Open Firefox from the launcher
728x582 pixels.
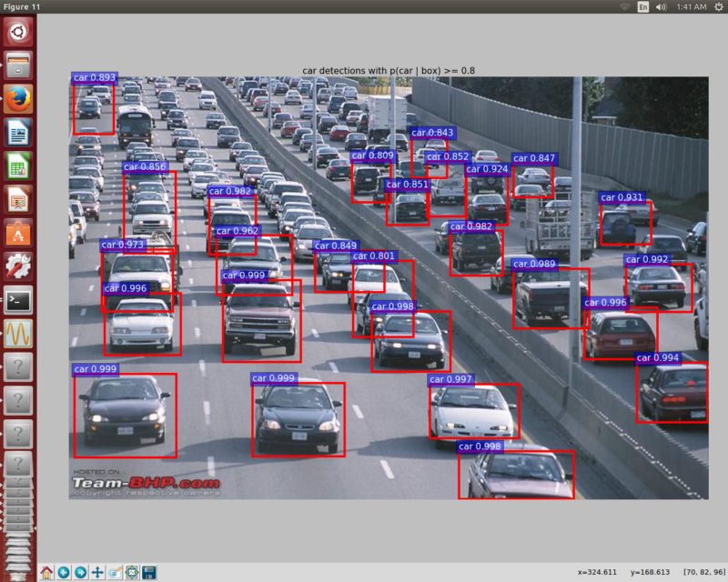[x=18, y=98]
